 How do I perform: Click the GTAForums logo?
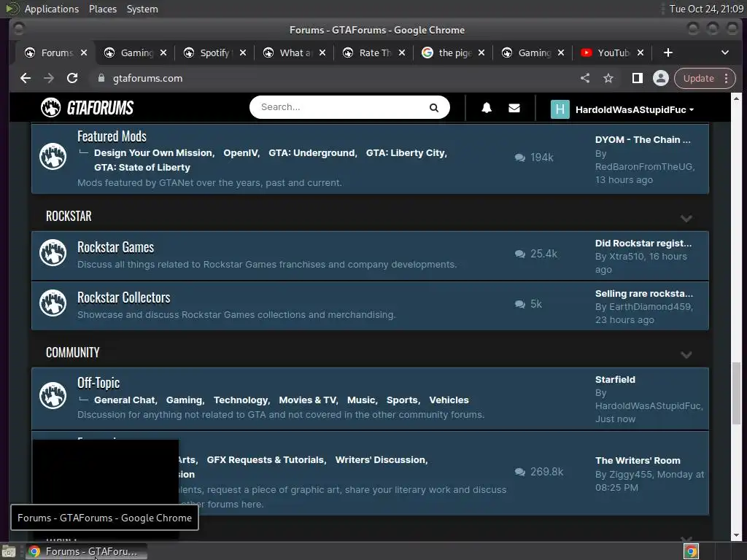(88, 108)
